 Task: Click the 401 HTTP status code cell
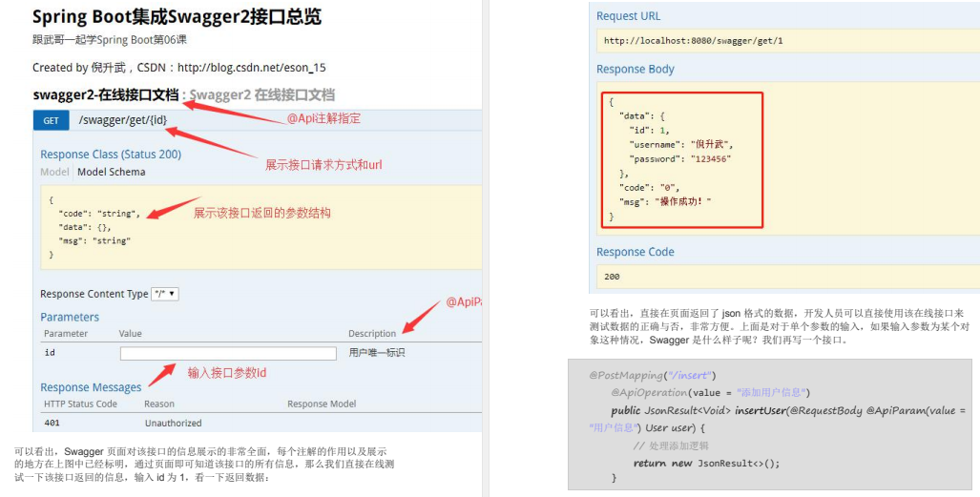click(52, 424)
